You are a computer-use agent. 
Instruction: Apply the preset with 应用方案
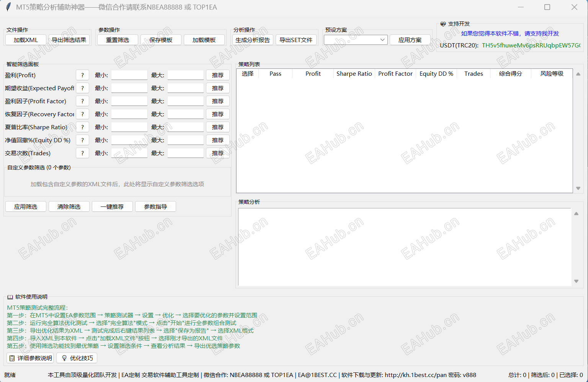pyautogui.click(x=410, y=40)
